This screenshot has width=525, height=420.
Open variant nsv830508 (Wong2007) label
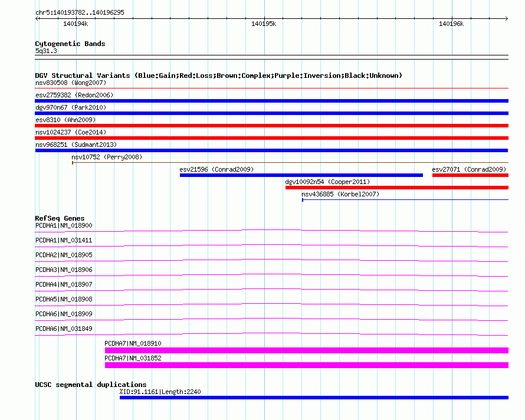71,83
